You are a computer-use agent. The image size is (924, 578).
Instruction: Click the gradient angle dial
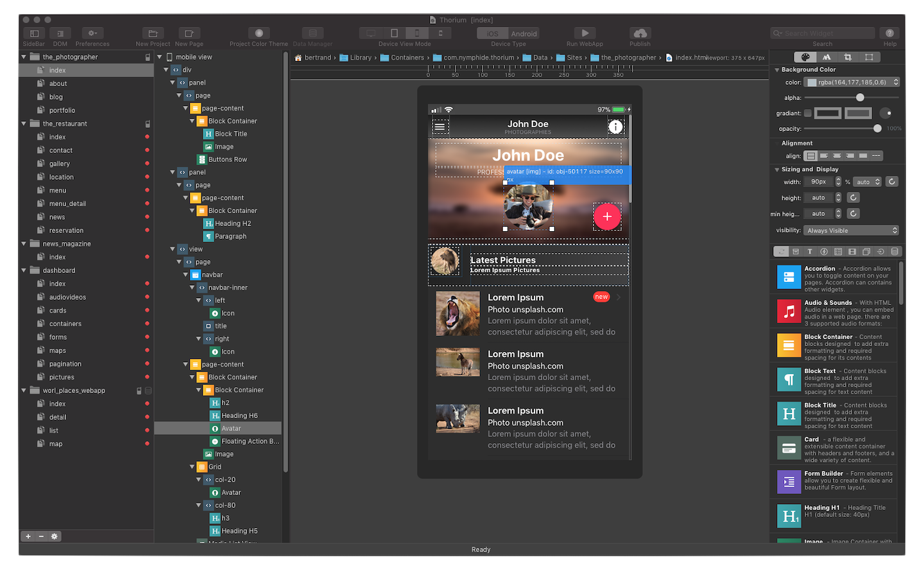pos(886,113)
